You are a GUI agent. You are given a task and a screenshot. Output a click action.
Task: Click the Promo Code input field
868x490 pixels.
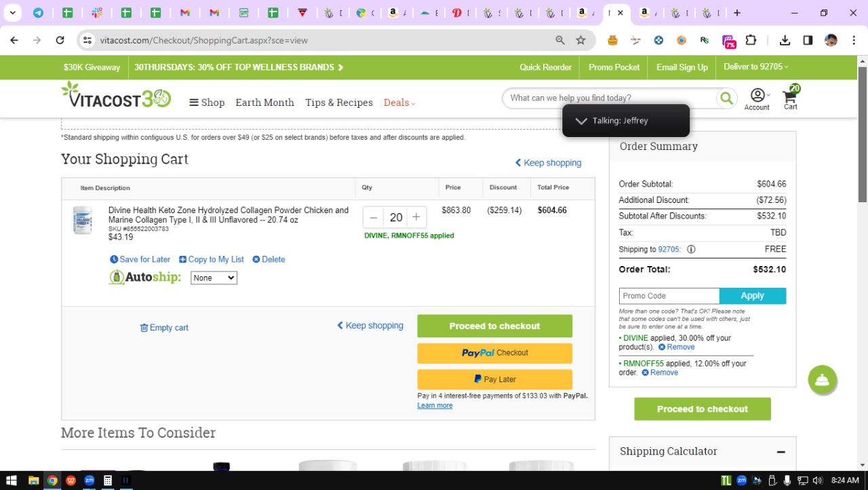click(x=669, y=296)
